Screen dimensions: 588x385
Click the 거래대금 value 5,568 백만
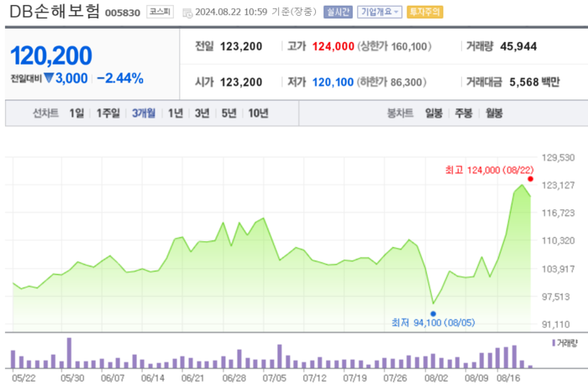coord(534,82)
